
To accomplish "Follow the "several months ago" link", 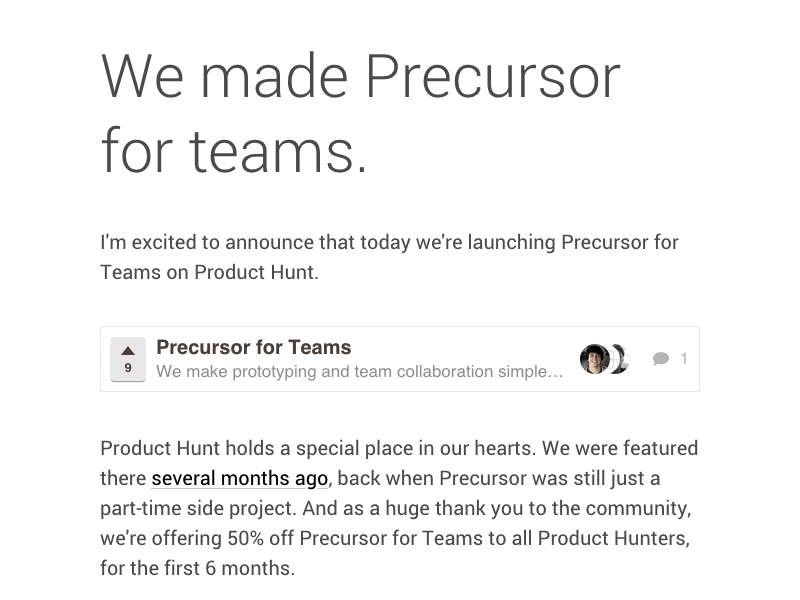I will point(239,478).
